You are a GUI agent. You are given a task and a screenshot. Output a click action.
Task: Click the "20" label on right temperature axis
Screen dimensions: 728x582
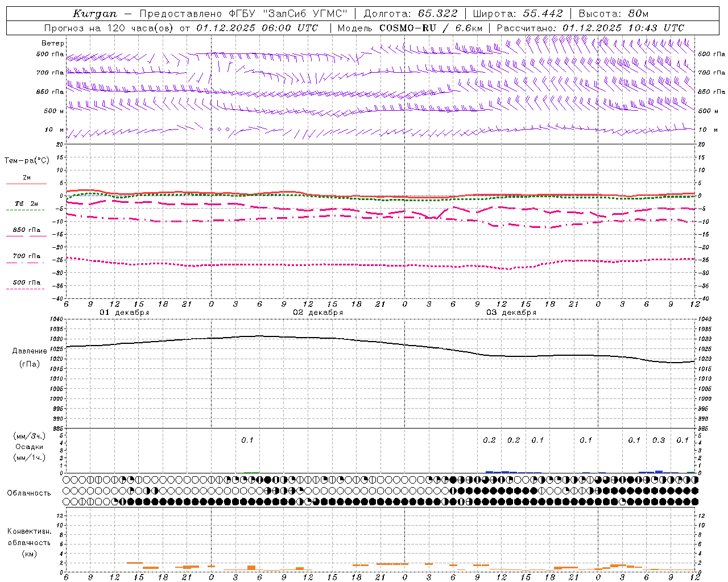(x=702, y=145)
